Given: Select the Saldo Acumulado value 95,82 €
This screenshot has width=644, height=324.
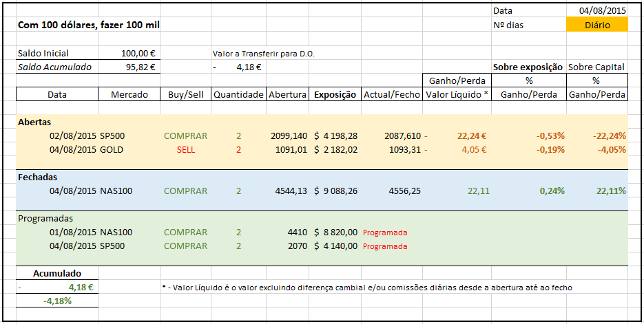Looking at the screenshot, I should pos(141,67).
